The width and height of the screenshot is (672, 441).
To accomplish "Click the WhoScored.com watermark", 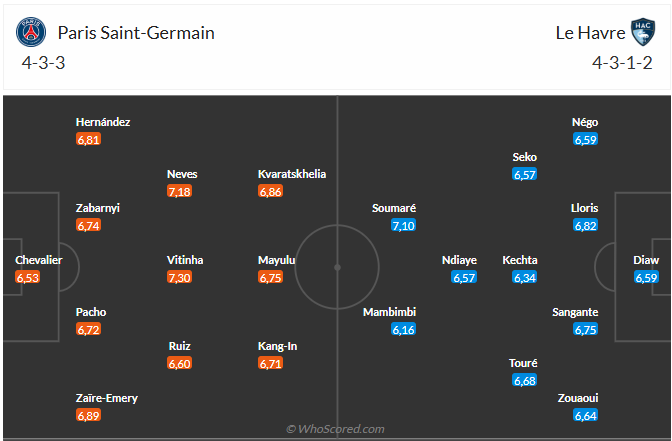I will point(335,429).
